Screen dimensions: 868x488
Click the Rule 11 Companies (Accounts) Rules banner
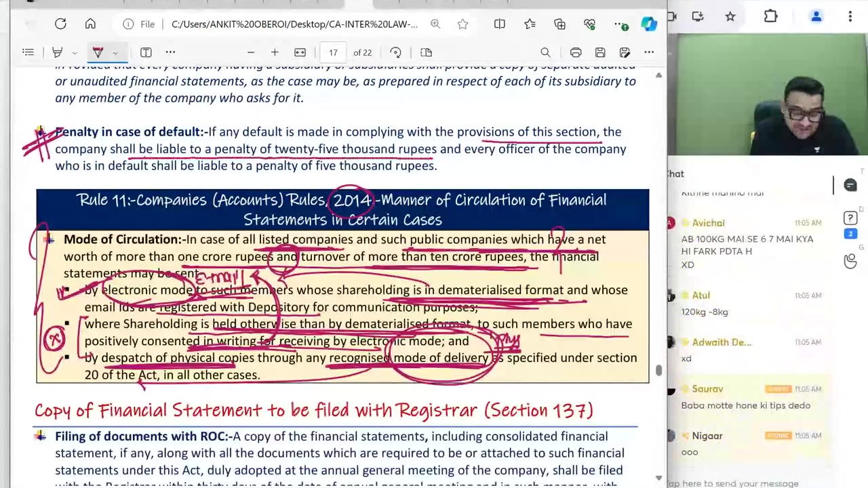(x=342, y=209)
